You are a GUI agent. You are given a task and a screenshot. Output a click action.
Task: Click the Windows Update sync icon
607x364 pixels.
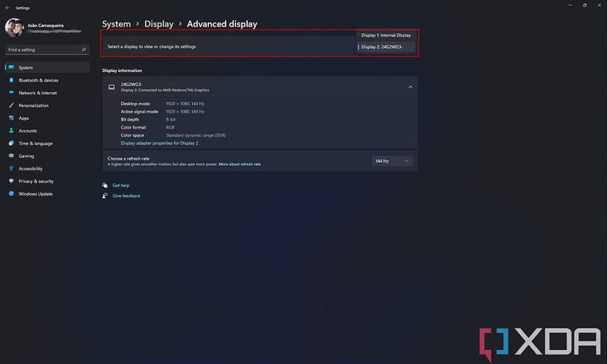tap(11, 193)
